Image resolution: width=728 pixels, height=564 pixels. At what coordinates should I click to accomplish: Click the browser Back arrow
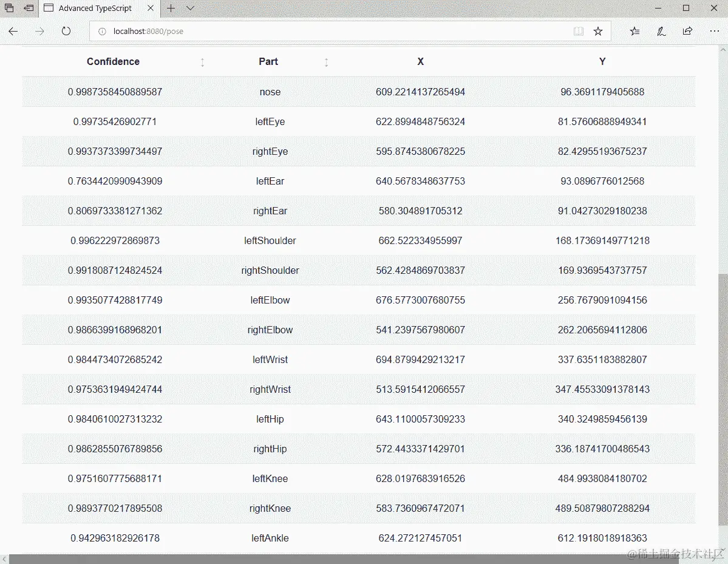click(13, 31)
